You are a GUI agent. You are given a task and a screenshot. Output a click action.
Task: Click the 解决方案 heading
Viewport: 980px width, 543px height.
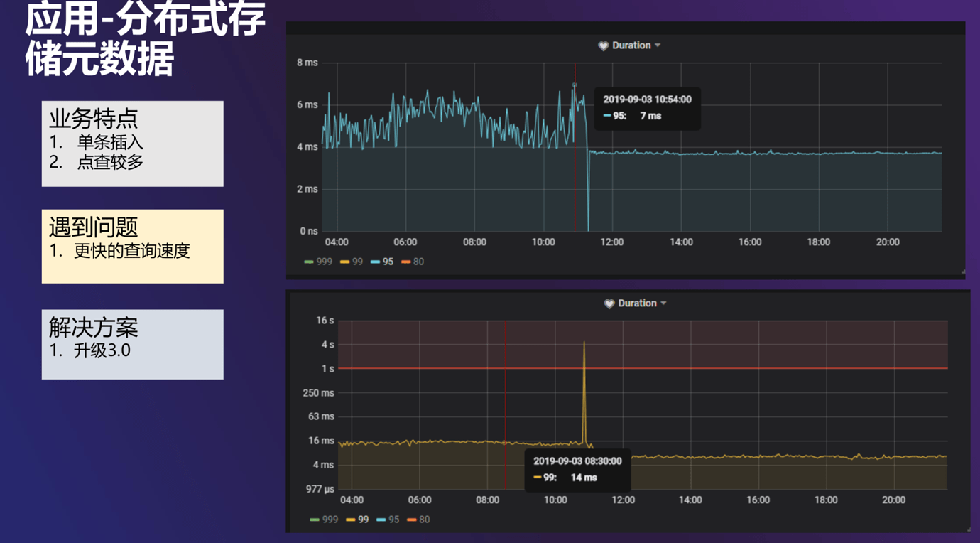pos(93,328)
